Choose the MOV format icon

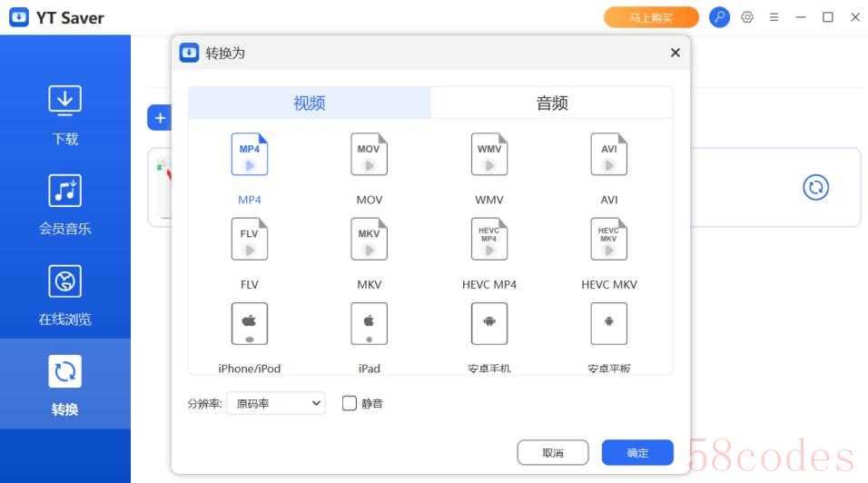pyautogui.click(x=369, y=155)
